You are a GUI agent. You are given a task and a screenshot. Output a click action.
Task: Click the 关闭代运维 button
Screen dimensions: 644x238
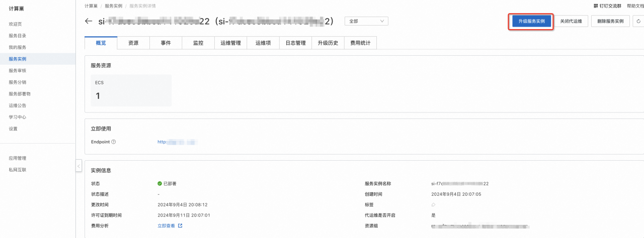click(x=571, y=22)
